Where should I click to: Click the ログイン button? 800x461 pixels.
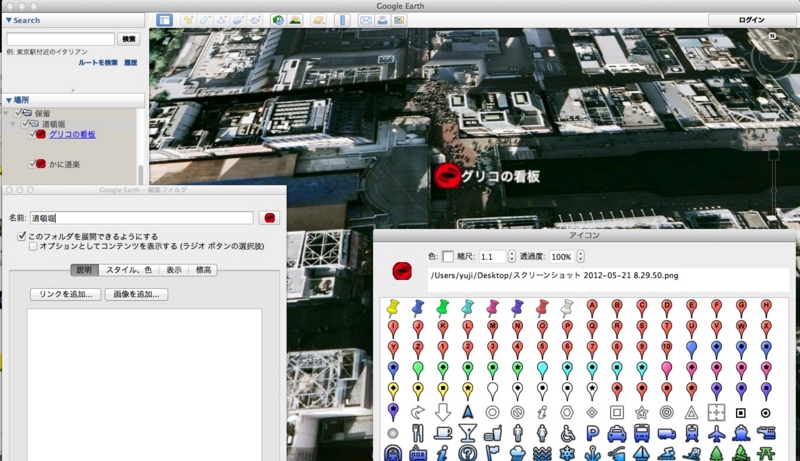(x=752, y=20)
